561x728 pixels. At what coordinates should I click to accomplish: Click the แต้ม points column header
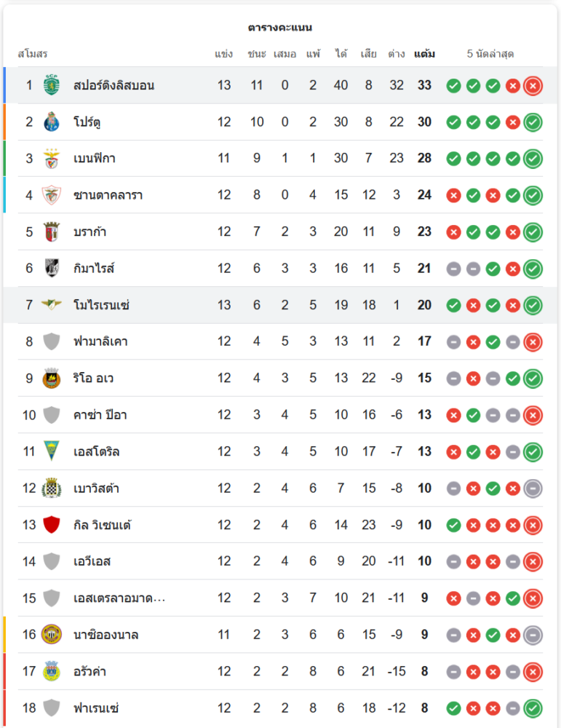[424, 54]
